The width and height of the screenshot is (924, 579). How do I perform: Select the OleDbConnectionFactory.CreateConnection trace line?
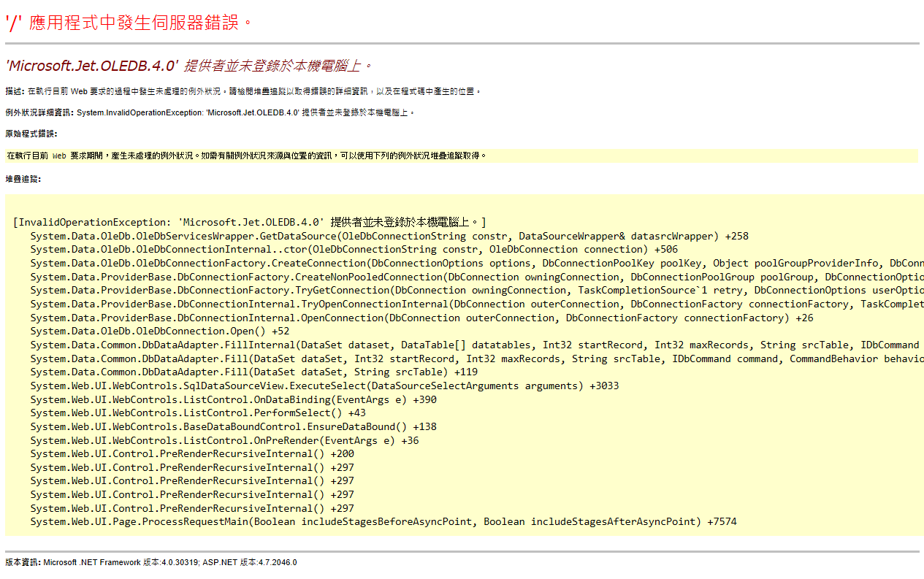[477, 263]
